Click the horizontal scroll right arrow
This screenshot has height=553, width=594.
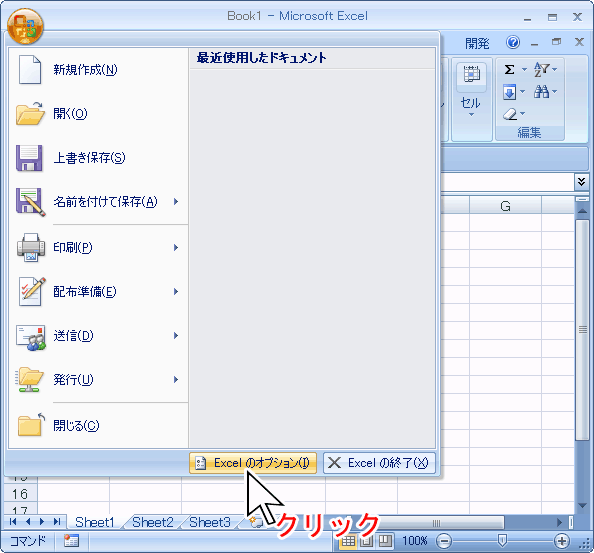[x=560, y=523]
